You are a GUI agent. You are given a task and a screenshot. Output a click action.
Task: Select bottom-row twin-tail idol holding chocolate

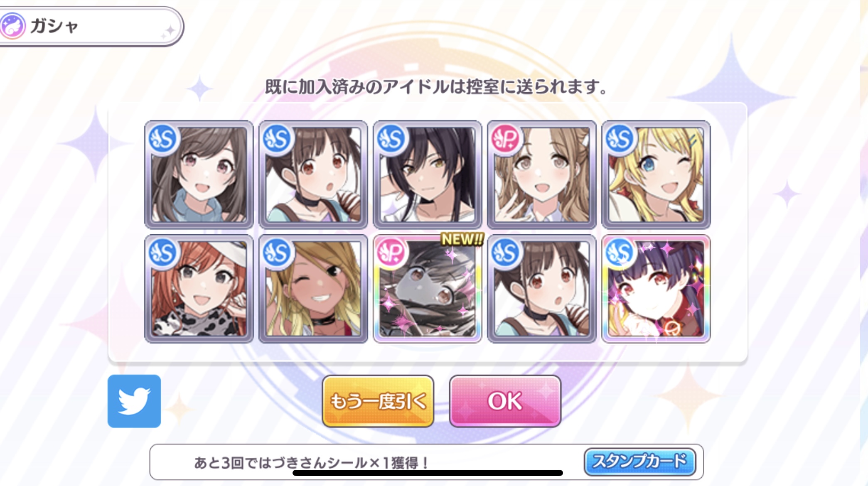click(x=541, y=289)
